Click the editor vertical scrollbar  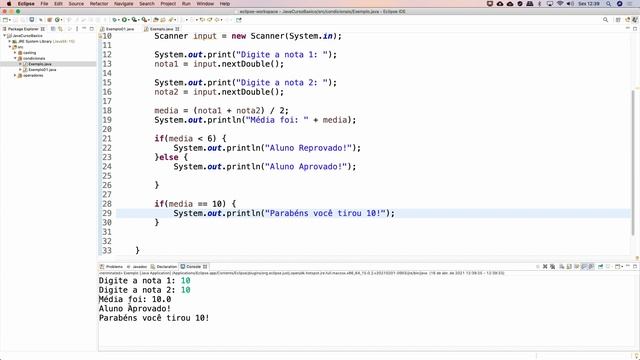point(633,163)
